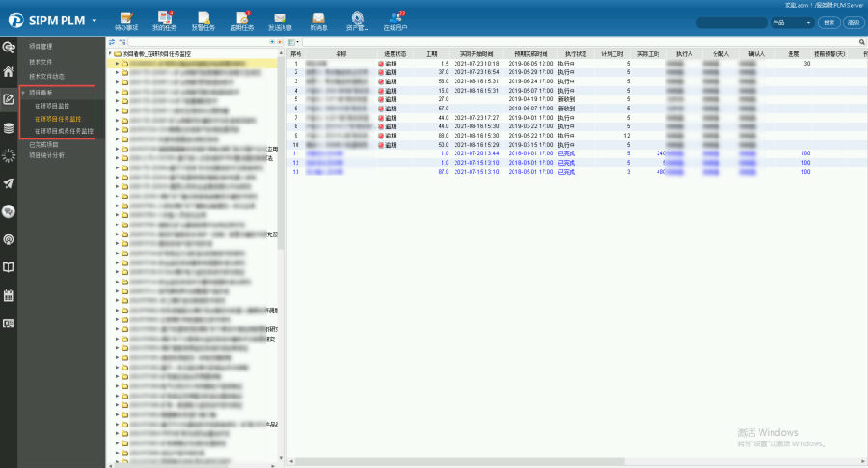Collapse the 项目看板 menu group arrow
Screen dimensions: 868x468
(23, 93)
